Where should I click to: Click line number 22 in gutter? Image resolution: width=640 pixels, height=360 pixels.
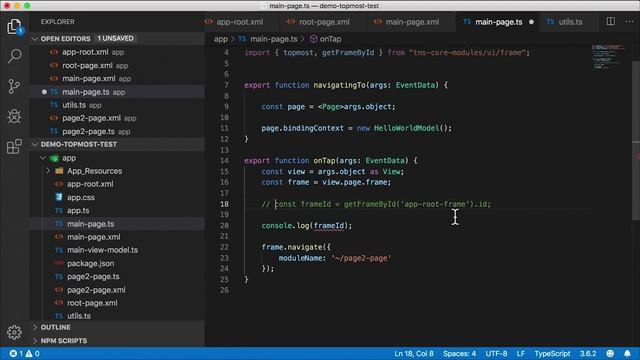coord(224,247)
